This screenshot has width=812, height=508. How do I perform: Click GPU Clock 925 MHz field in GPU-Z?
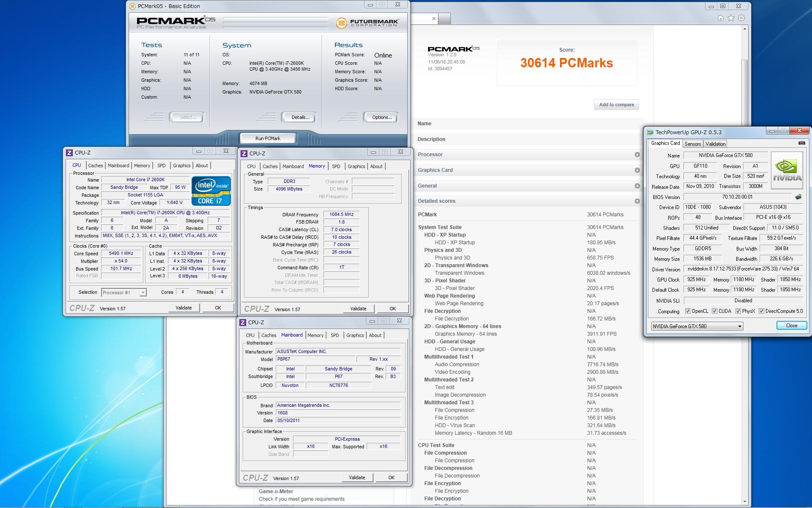(x=696, y=279)
